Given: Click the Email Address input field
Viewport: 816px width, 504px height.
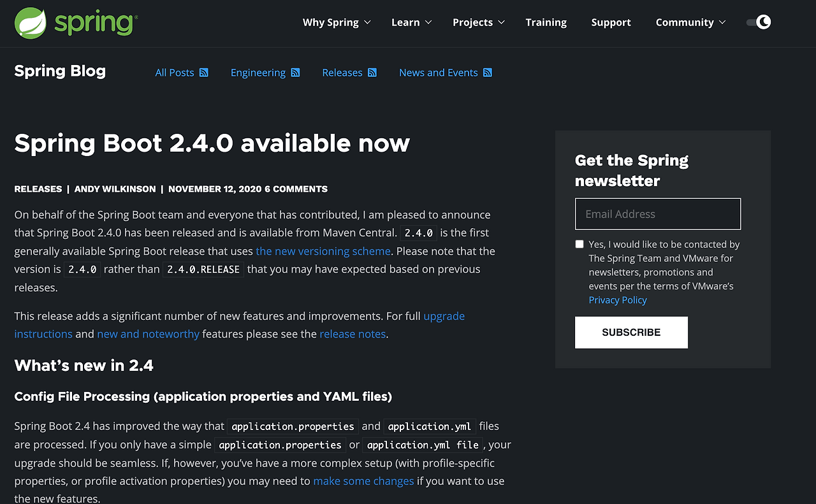Looking at the screenshot, I should (657, 213).
